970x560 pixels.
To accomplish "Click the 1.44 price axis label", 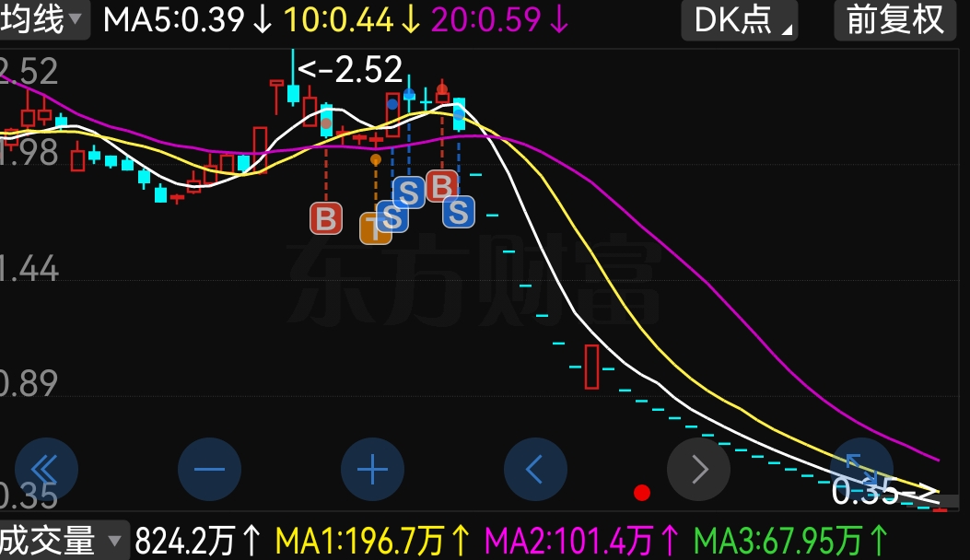I will point(29,269).
